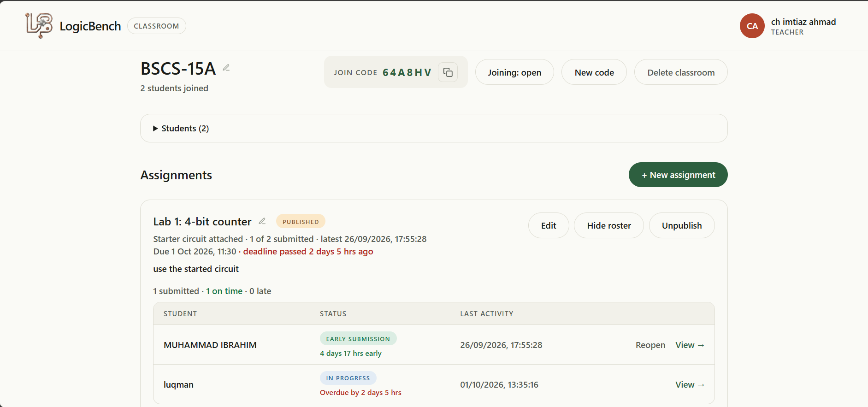868x407 pixels.
Task: Unpublish the Lab 1 assignment
Action: [682, 225]
